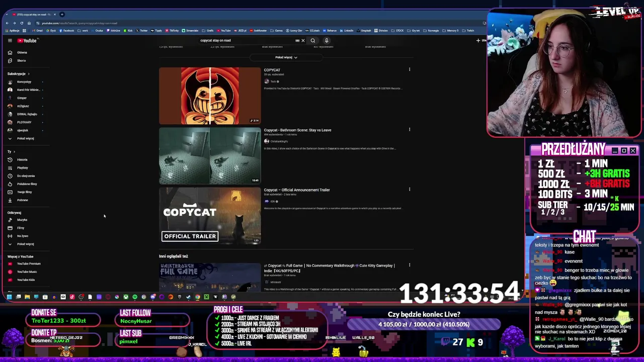Go to YouTube logo home
Viewport: 644px width, 362px height.
[x=27, y=41]
